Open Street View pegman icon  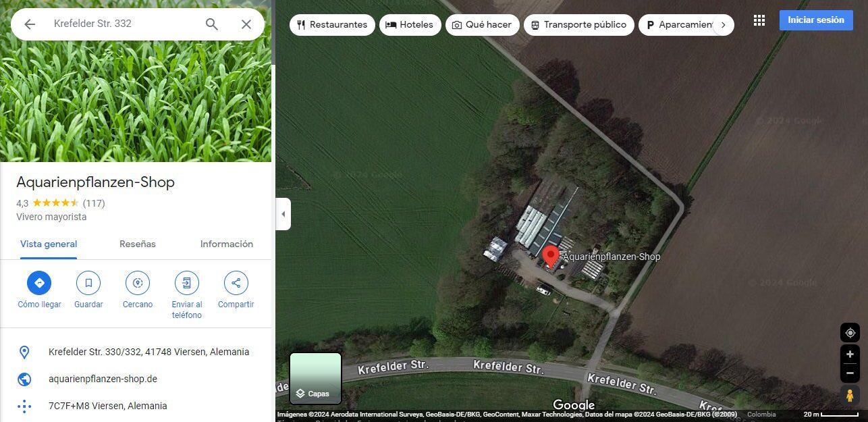tap(850, 396)
